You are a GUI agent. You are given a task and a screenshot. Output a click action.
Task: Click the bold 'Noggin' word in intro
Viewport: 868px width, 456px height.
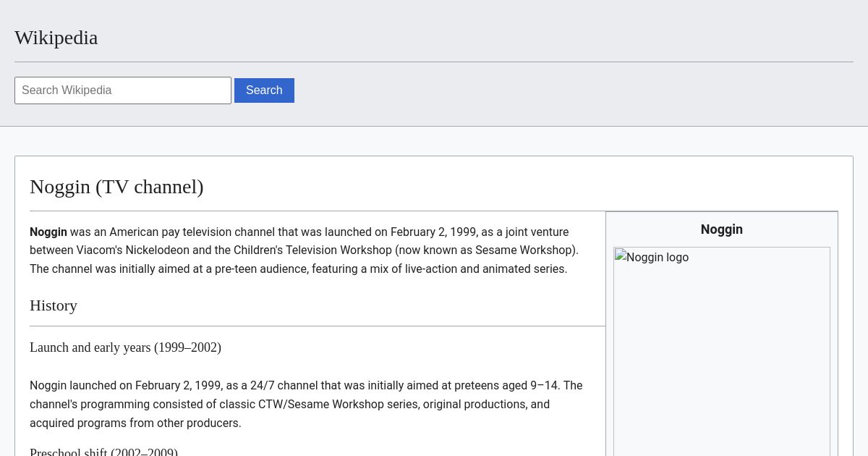click(x=48, y=232)
